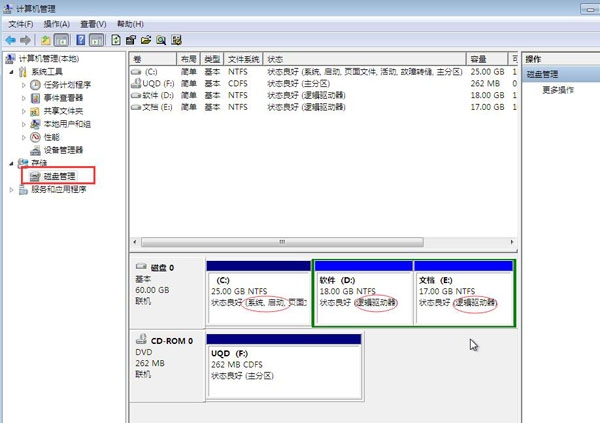Sort by the 文件系统 column header
The image size is (600, 423).
[x=243, y=59]
